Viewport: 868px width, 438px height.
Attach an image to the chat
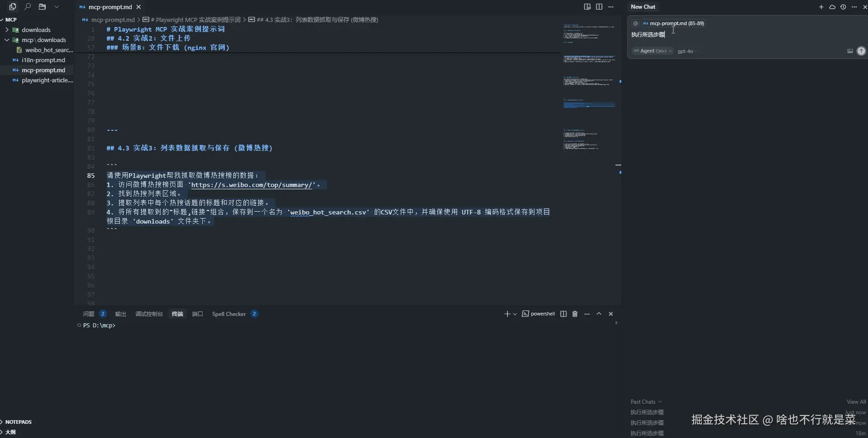click(850, 51)
